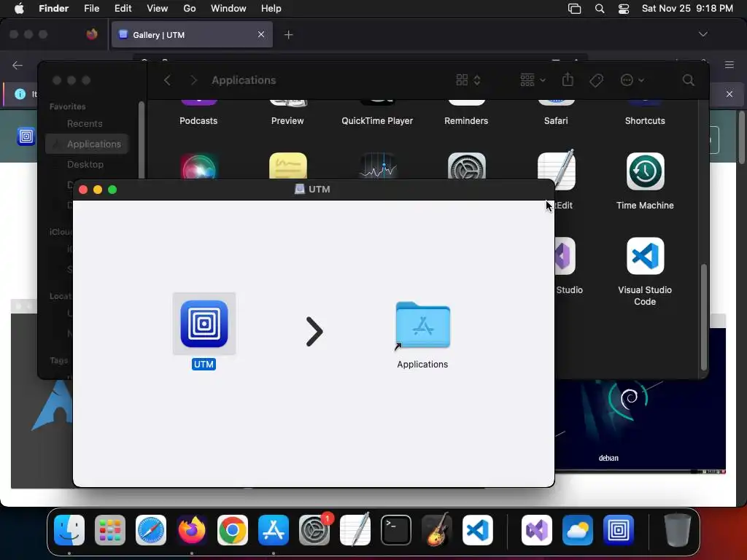Screen dimensions: 747x560
Task: Open the Weather app in the Dock
Action: (x=578, y=530)
